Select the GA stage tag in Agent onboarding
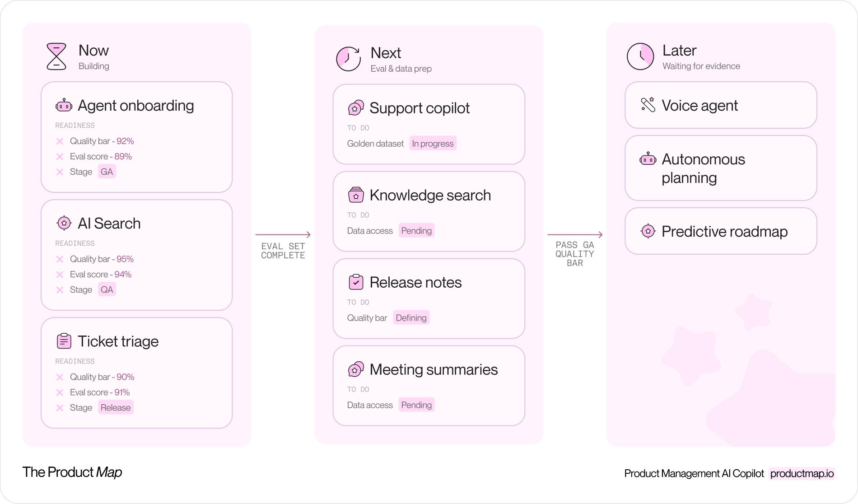 (107, 172)
